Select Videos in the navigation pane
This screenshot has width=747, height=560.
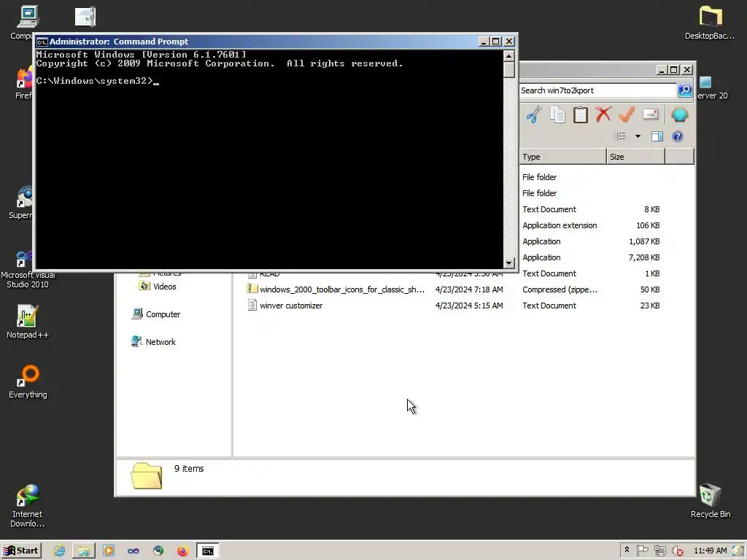(x=158, y=286)
